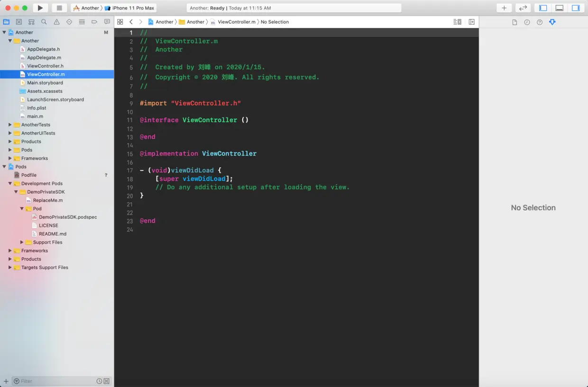Image resolution: width=588 pixels, height=387 pixels.
Task: Expand the AnotherTests folder
Action: (x=10, y=125)
